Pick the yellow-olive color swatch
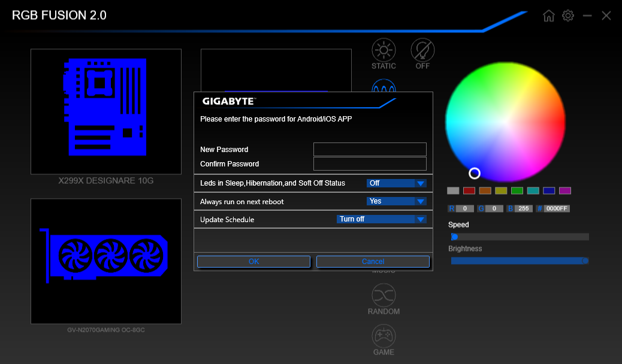 [501, 191]
